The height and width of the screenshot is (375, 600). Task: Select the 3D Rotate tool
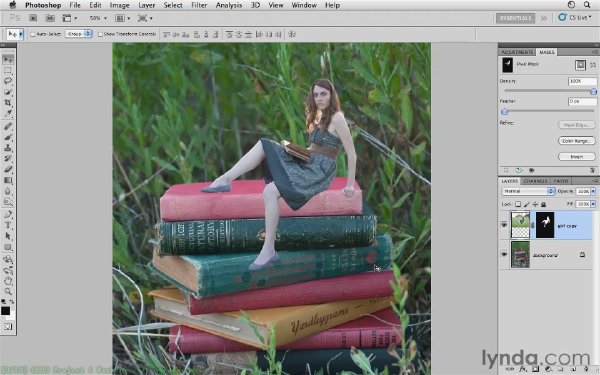point(8,259)
